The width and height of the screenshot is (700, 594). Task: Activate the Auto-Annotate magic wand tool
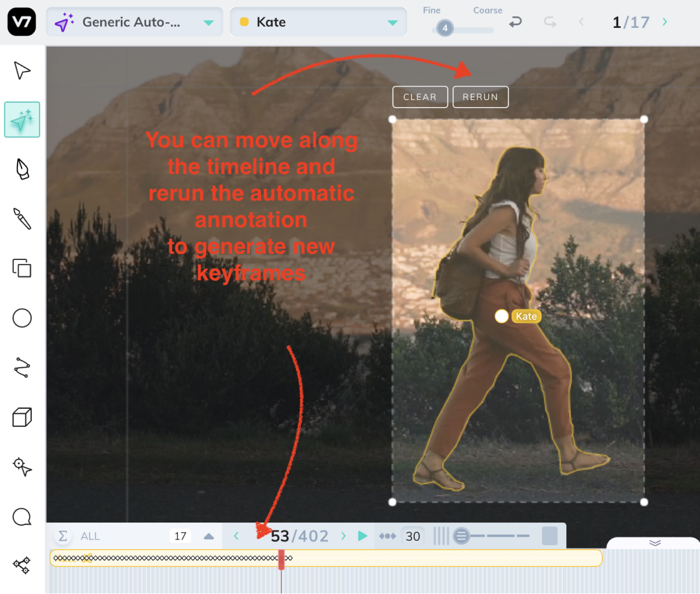[21, 120]
